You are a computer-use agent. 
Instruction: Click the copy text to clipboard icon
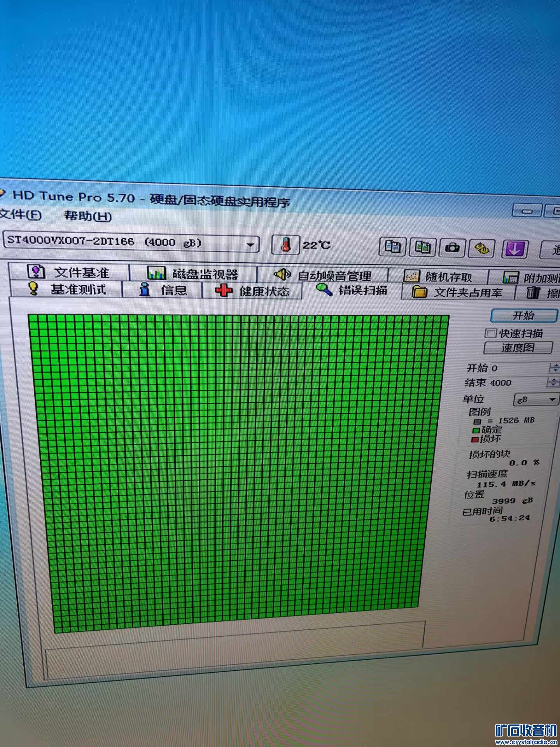(x=393, y=247)
